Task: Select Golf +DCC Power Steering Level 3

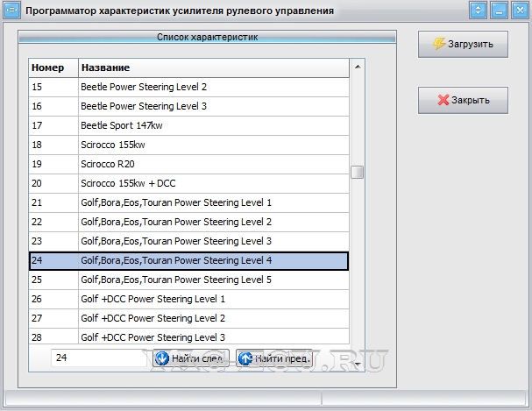Action: coord(189,337)
